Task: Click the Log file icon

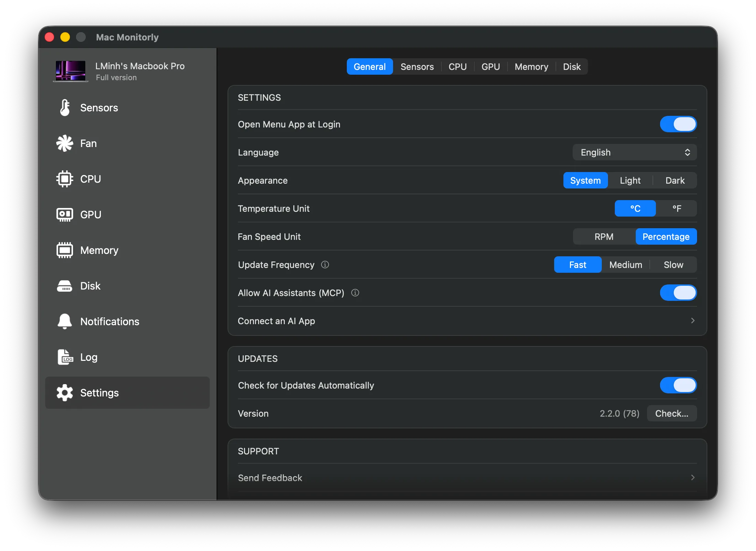Action: [65, 357]
